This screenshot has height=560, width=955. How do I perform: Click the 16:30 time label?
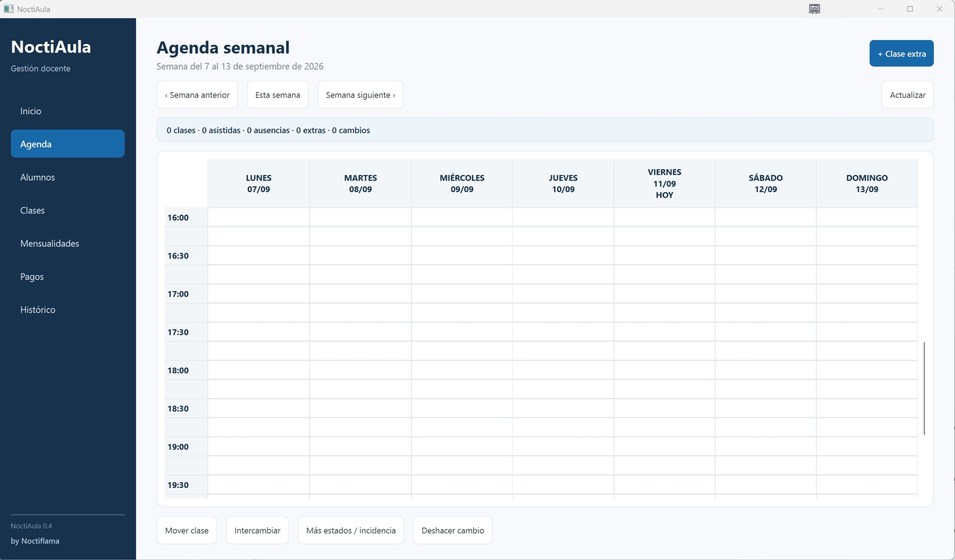(x=178, y=256)
